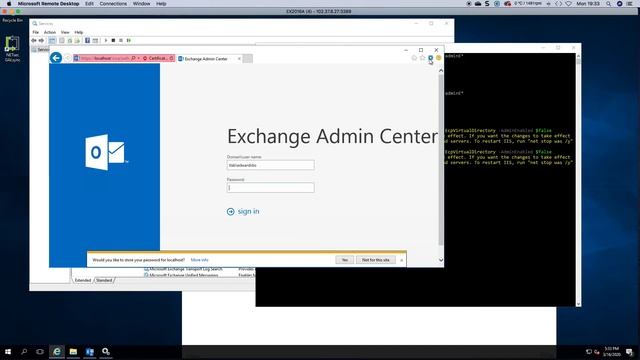Open the Window menu in macOS menu bar

click(x=141, y=4)
